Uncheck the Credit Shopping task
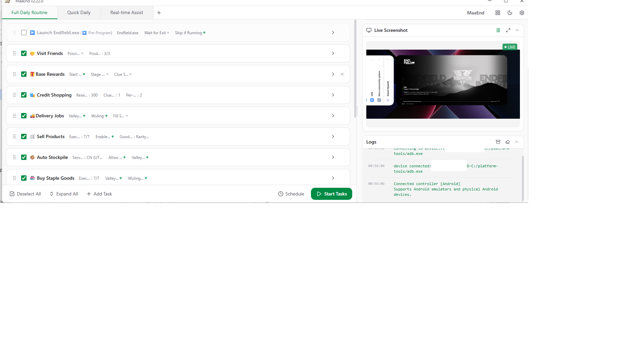 tap(24, 95)
